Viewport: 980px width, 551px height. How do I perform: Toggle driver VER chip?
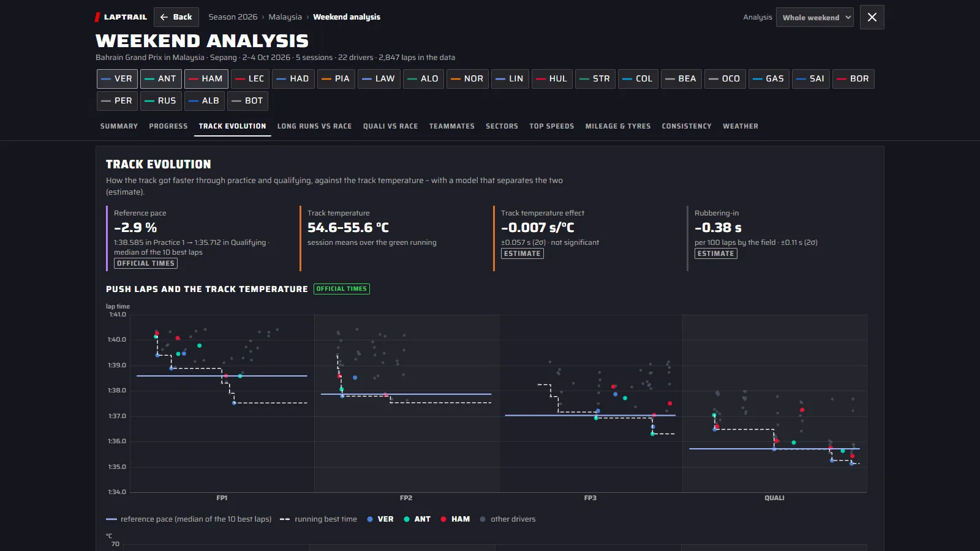click(117, 79)
